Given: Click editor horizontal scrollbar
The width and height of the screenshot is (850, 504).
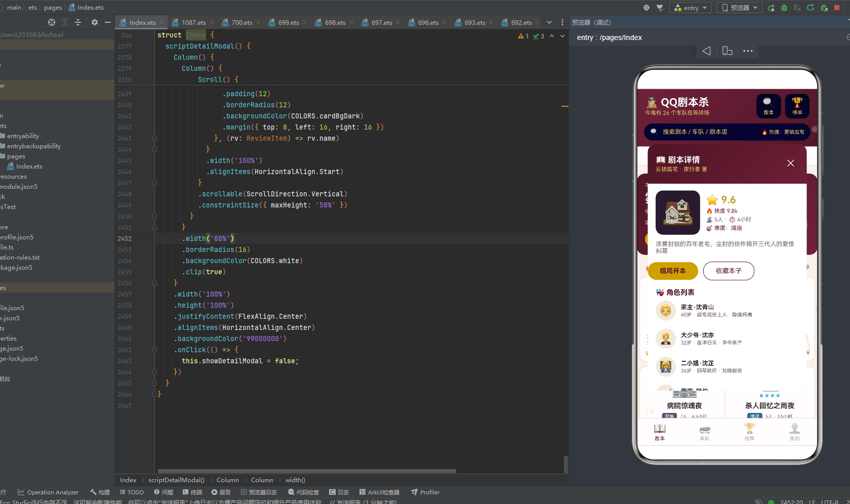Looking at the screenshot, I should (x=307, y=471).
